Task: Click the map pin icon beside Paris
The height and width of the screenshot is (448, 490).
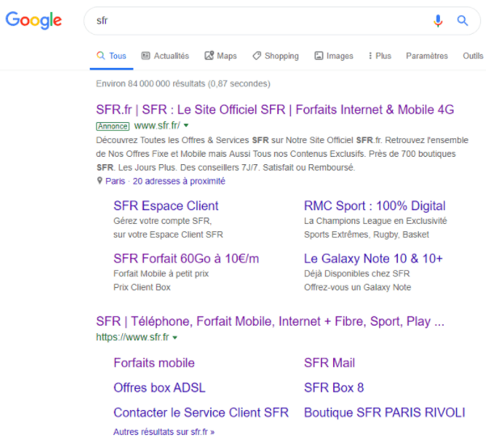Action: coord(99,180)
